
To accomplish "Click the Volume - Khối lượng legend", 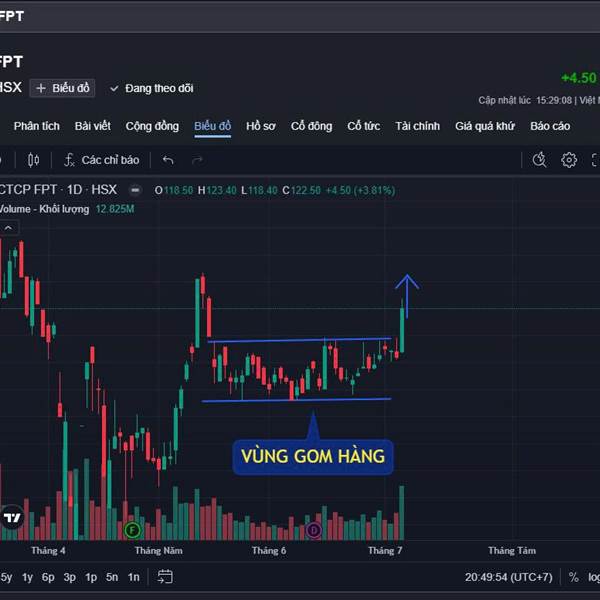I will 44,209.
